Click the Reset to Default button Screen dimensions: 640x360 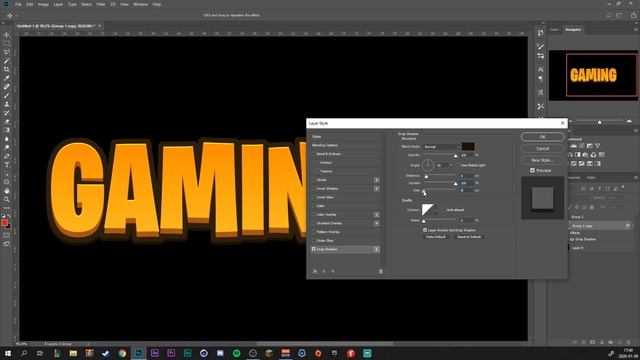(x=469, y=237)
